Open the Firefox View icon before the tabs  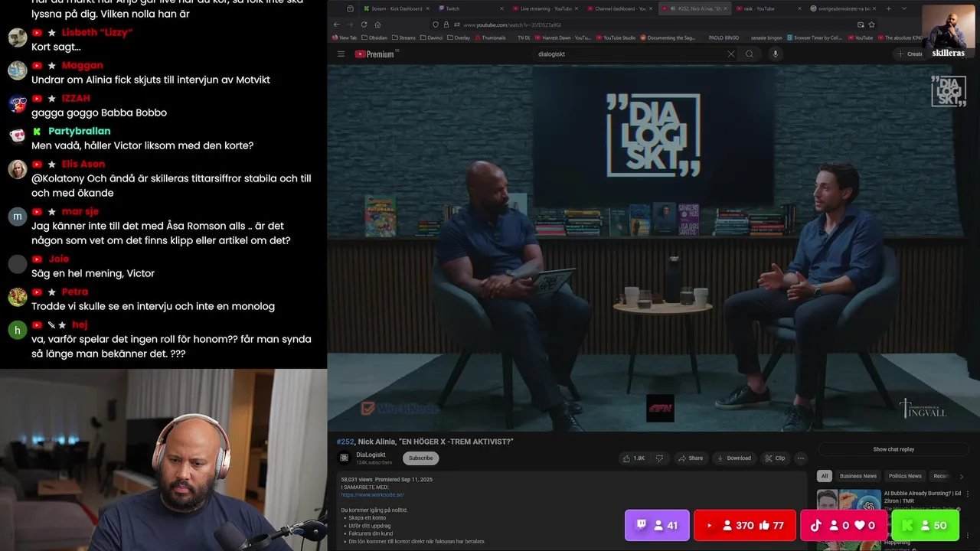coord(350,8)
